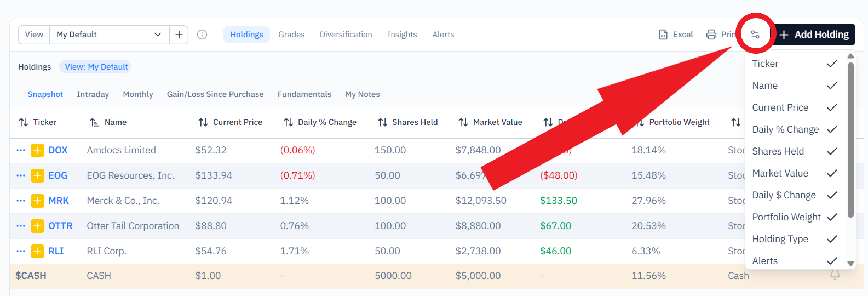Toggle Holding Type column checkmark
Screen dimensions: 868x296
(832, 239)
